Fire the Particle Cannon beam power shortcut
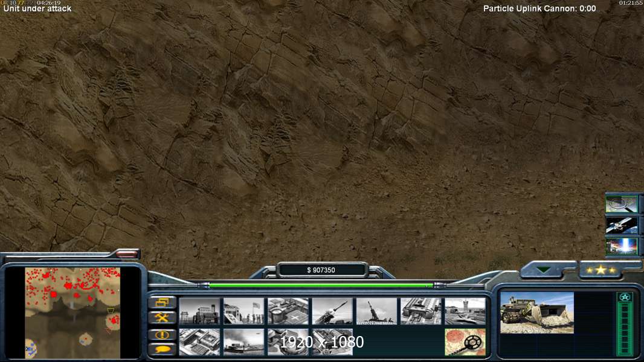Screen dimensions: 644x362 click(x=622, y=246)
